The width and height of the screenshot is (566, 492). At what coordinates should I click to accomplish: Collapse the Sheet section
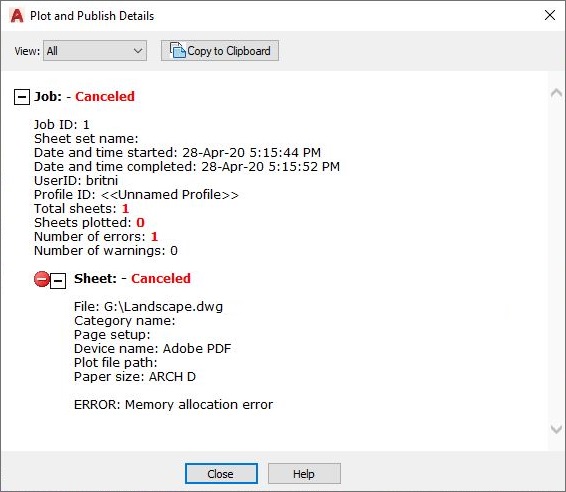point(58,281)
